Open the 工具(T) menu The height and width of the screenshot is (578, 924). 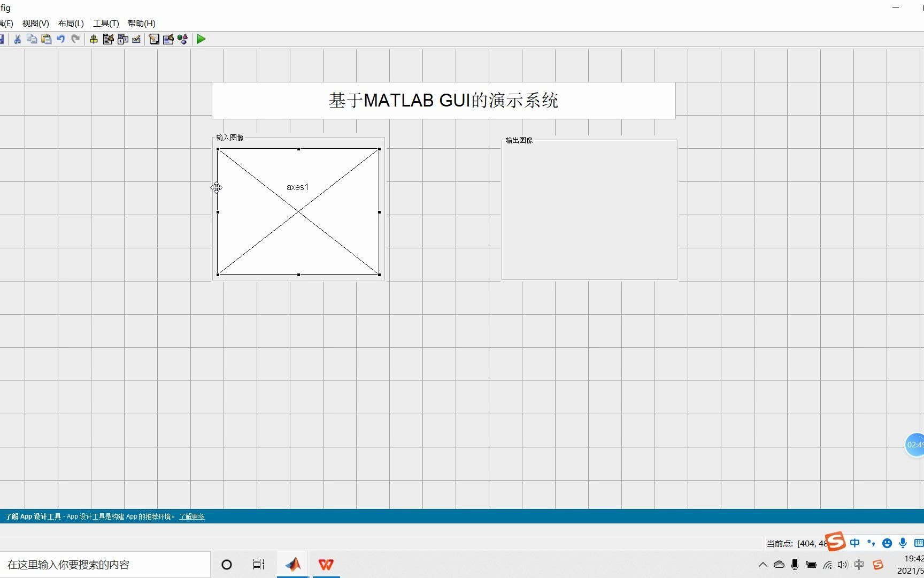click(105, 24)
